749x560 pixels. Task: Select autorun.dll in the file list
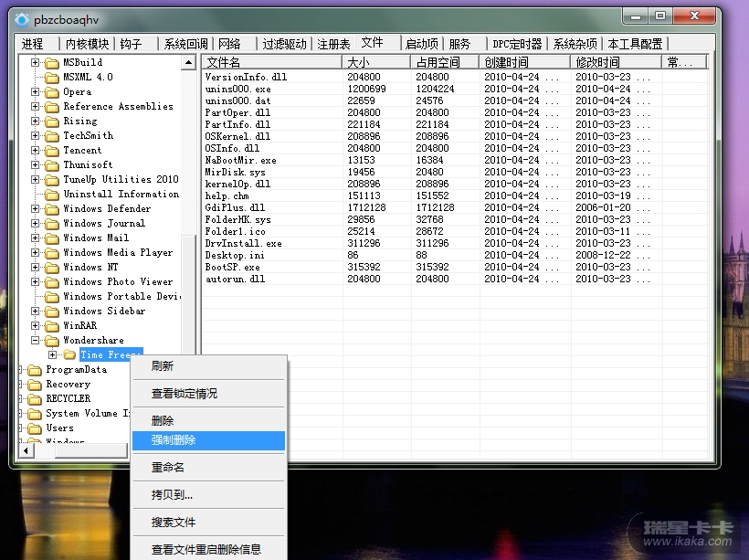click(x=235, y=280)
